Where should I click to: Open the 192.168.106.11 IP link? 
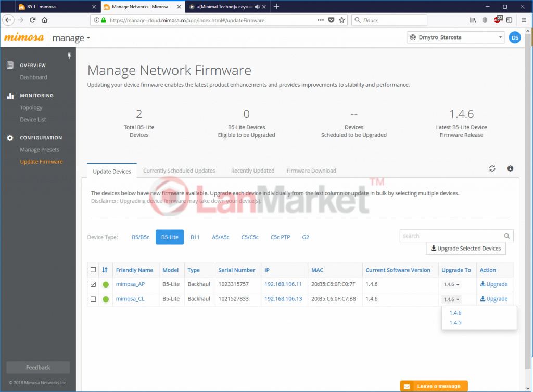[x=283, y=284]
